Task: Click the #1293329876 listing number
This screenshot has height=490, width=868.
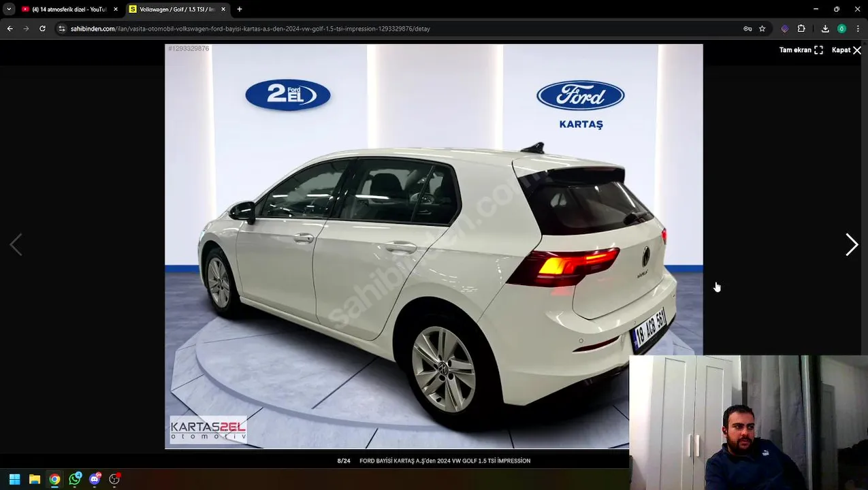Action: (189, 49)
